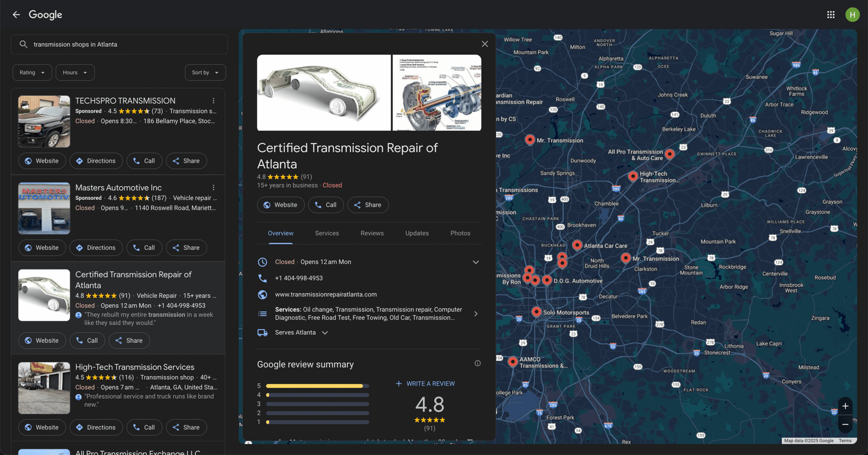Select the Atlanta Car Care map pin

point(577,245)
